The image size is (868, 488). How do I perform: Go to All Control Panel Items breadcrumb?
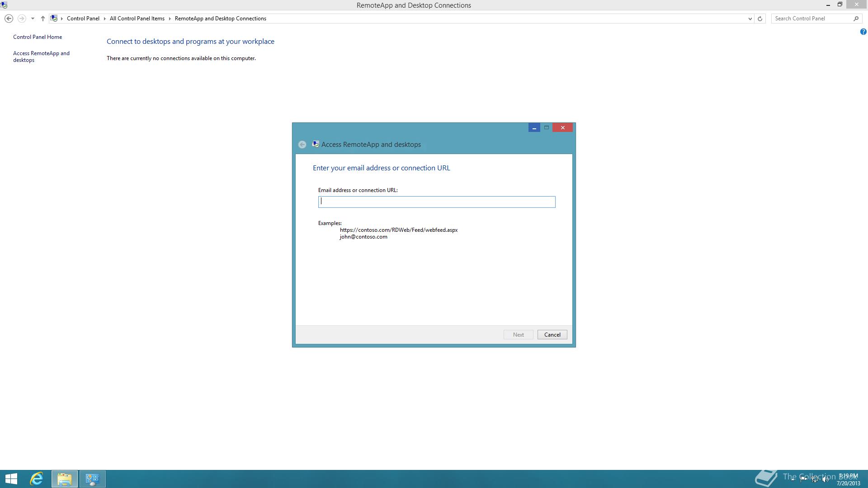(x=137, y=19)
